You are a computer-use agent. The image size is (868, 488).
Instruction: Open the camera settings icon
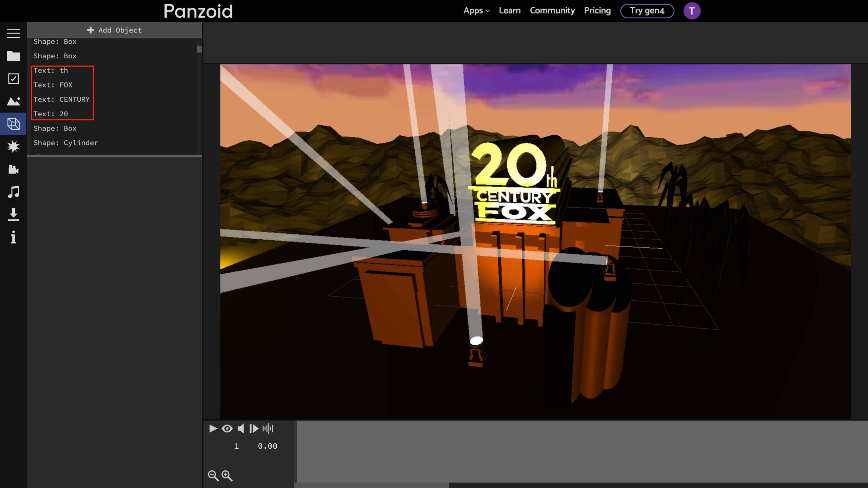click(14, 169)
